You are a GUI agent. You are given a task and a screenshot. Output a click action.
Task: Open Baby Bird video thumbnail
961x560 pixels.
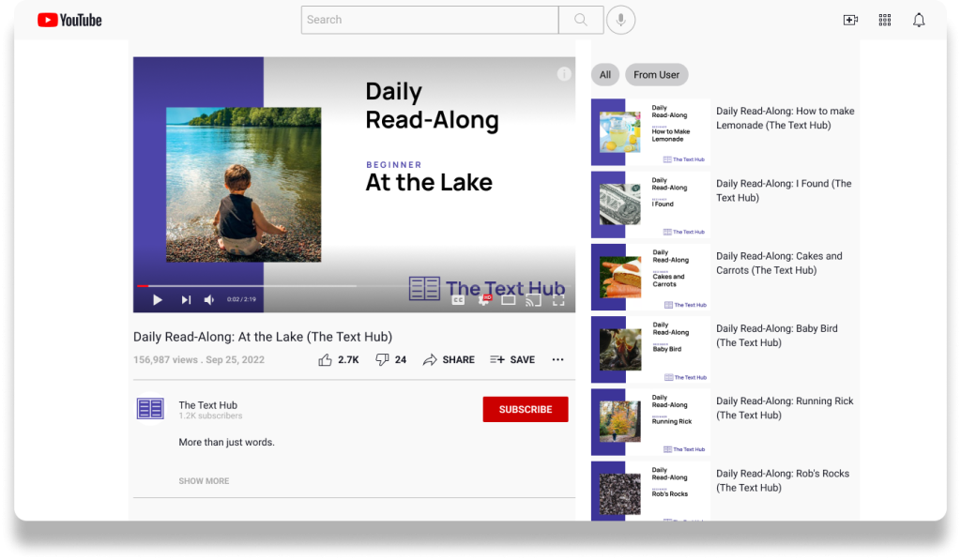pyautogui.click(x=650, y=349)
